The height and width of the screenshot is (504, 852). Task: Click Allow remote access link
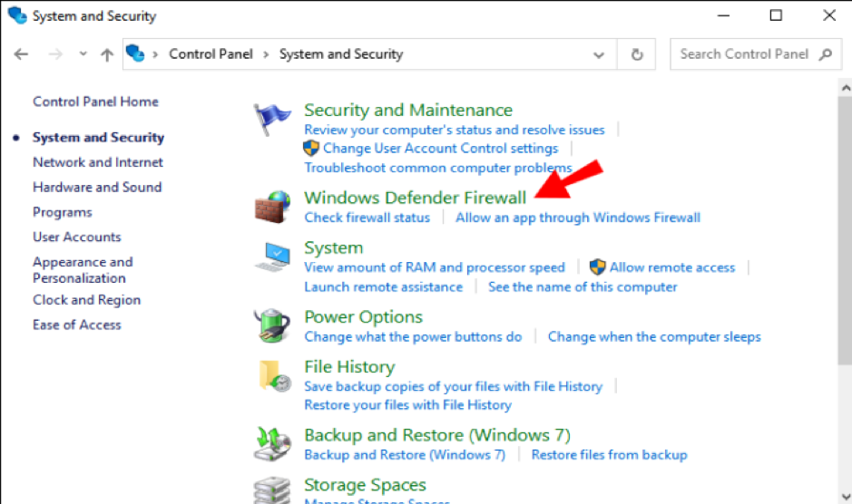671,267
